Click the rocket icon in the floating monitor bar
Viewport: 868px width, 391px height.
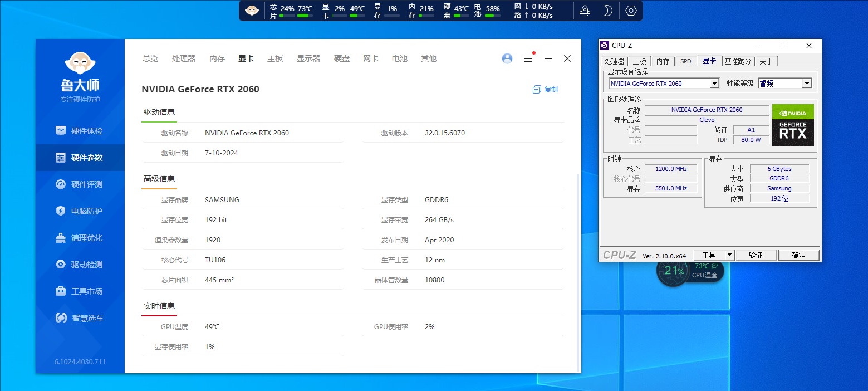point(585,11)
